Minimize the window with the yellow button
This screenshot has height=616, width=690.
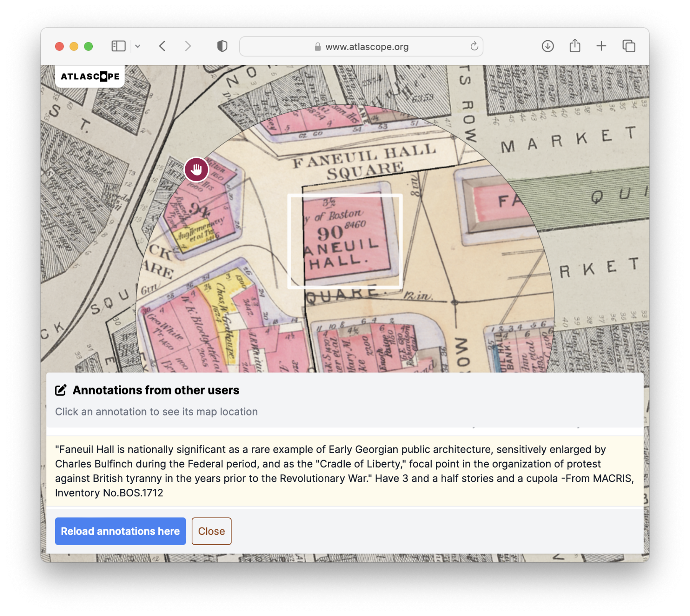click(74, 46)
